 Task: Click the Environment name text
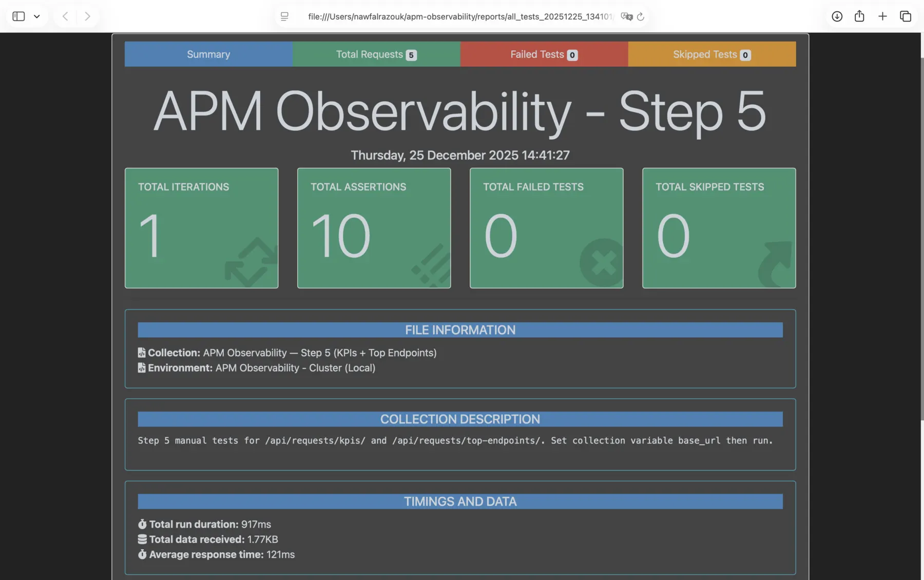295,368
